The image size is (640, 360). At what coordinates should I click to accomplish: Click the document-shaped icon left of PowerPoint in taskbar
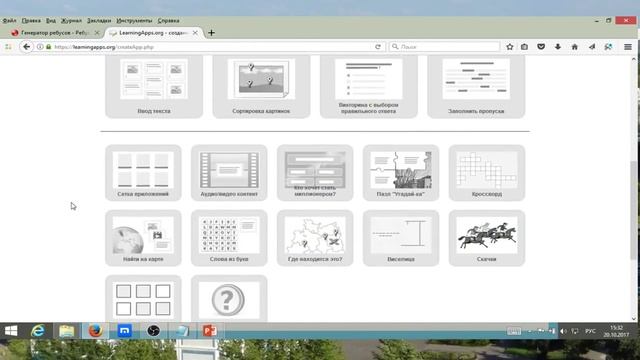182,331
